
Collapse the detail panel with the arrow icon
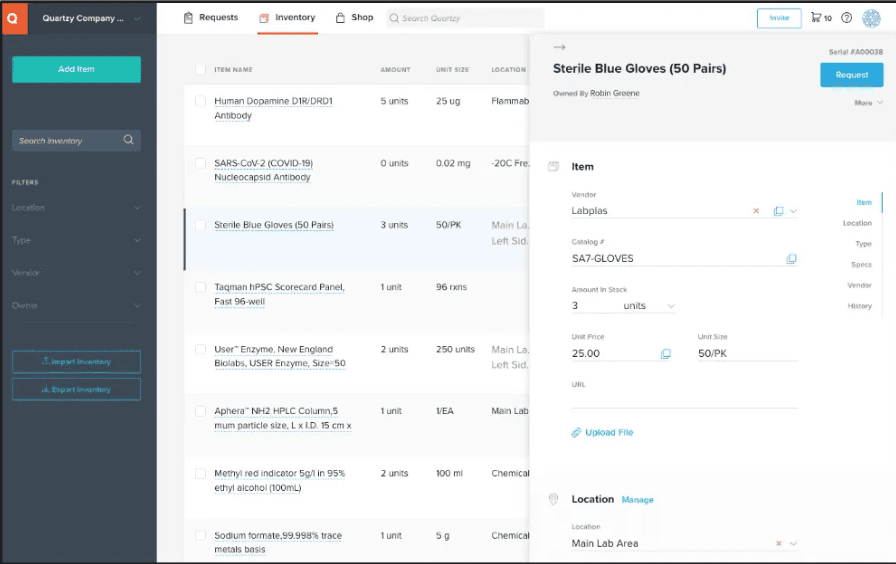click(559, 47)
